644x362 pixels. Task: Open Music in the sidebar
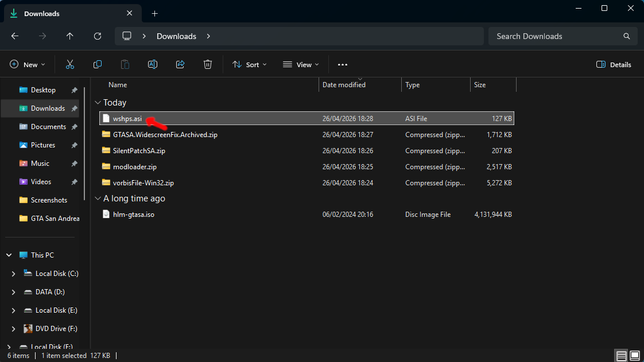tap(40, 164)
